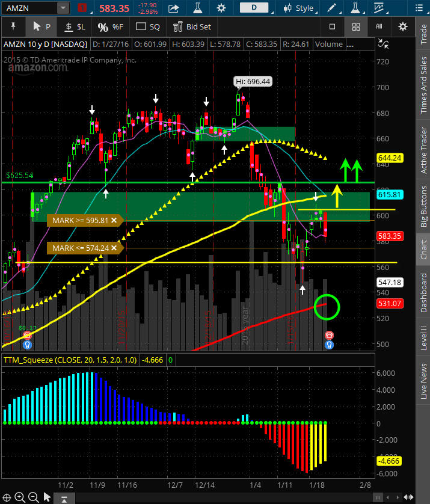Click the share chart arrow icon
This screenshot has width=430, height=504.
pos(173,8)
